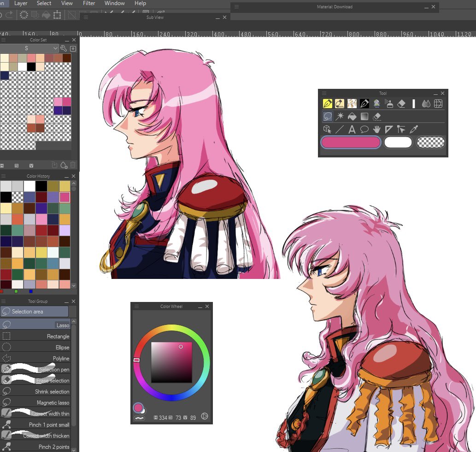Image resolution: width=476 pixels, height=452 pixels.
Task: Open Color Set wrench settings
Action: pos(64,48)
